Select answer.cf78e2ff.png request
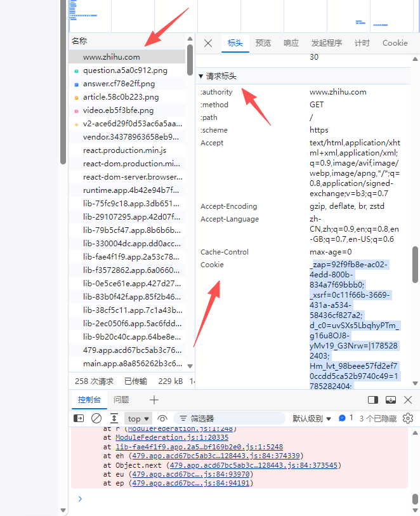The height and width of the screenshot is (516, 420). tap(127, 84)
